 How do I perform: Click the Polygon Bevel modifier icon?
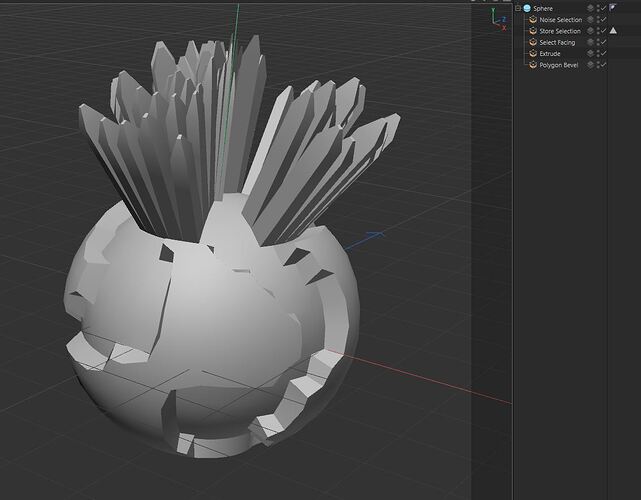pyautogui.click(x=533, y=65)
